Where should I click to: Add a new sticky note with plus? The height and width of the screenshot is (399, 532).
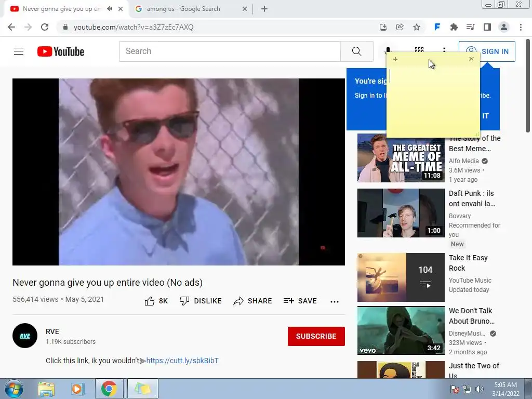pyautogui.click(x=395, y=59)
